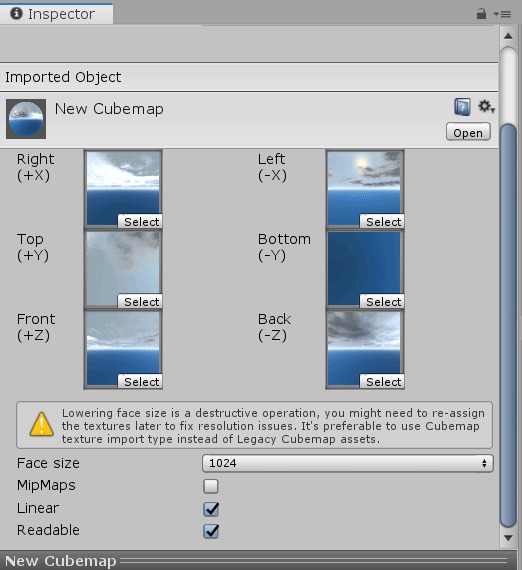Open the help reference book icon

462,107
